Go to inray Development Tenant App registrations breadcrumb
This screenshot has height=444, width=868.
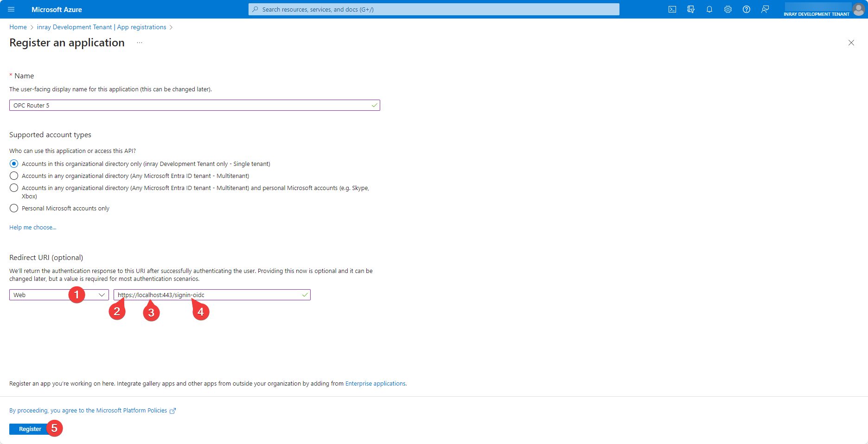pyautogui.click(x=102, y=27)
